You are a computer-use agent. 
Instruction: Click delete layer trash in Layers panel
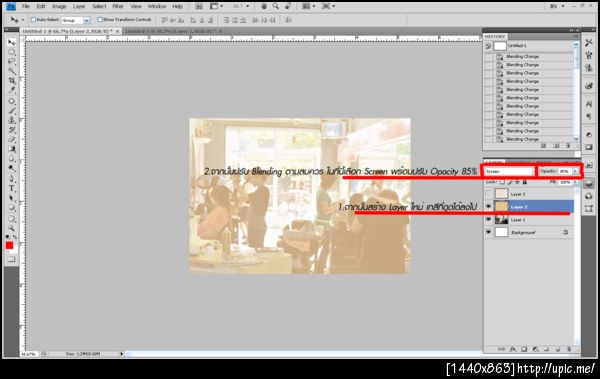click(x=569, y=349)
